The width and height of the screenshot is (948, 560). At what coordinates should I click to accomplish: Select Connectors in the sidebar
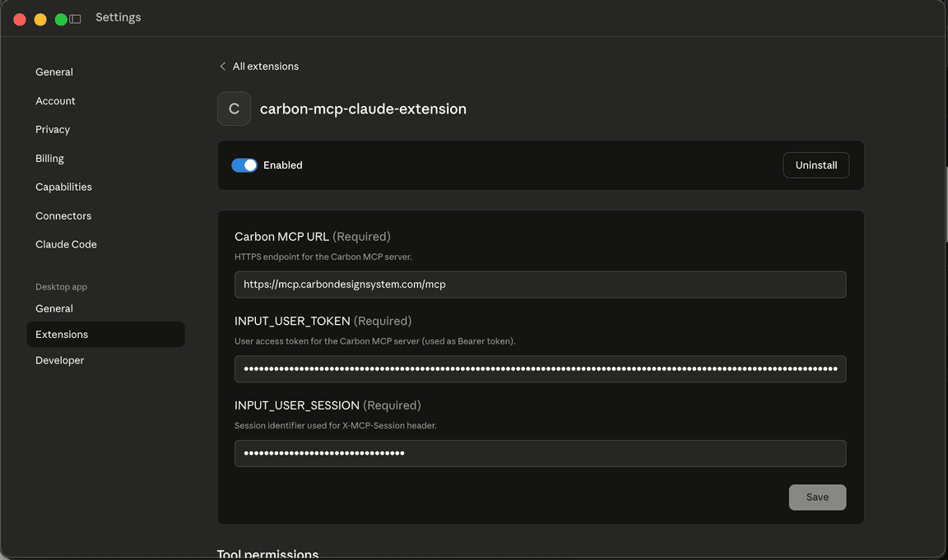click(x=63, y=215)
